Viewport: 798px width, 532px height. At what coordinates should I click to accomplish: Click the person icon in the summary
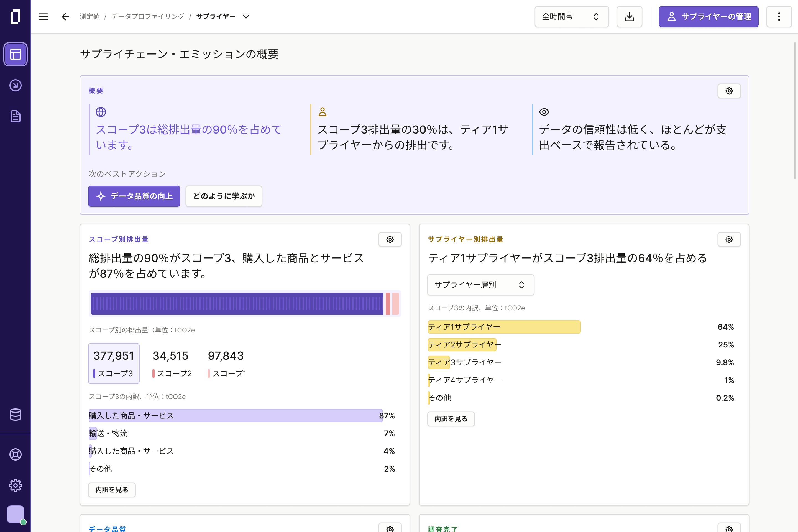coord(323,112)
